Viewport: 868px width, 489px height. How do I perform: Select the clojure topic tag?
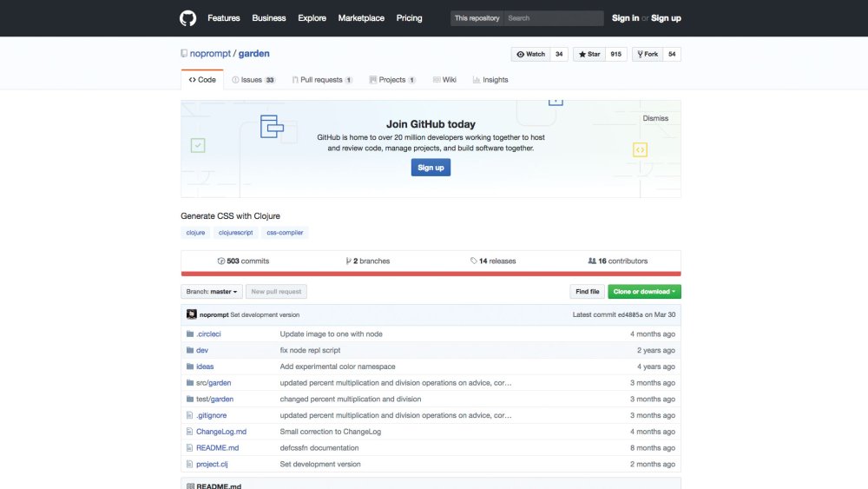(x=195, y=233)
